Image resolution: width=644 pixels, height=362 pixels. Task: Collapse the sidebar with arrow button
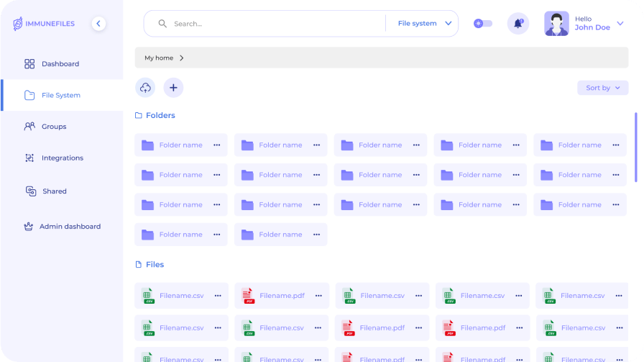pos(98,24)
